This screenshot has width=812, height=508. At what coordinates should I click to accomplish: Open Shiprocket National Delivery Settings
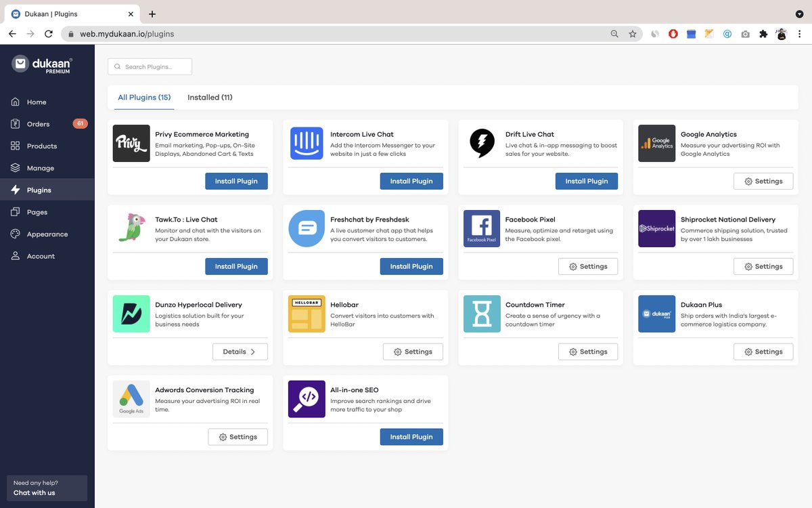[763, 266]
